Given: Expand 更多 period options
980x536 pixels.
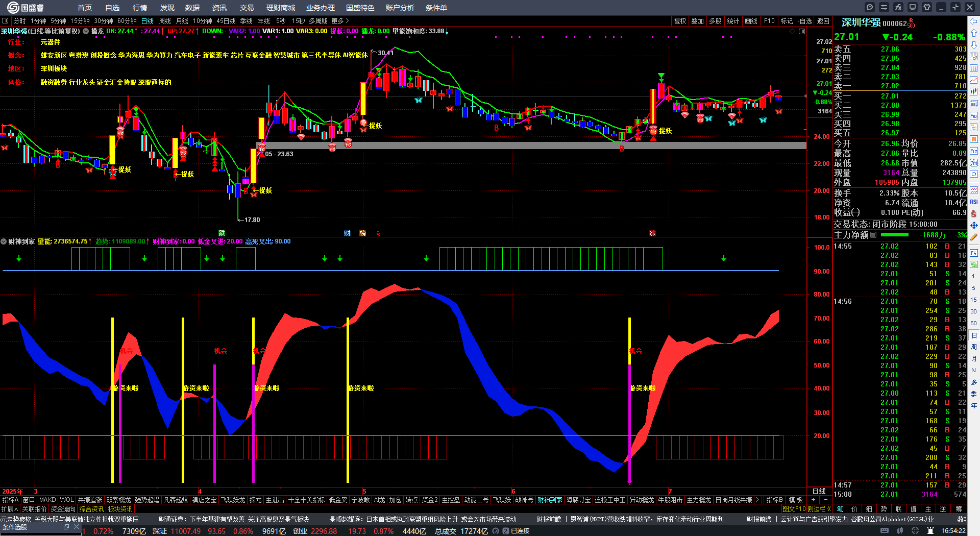Looking at the screenshot, I should (340, 21).
